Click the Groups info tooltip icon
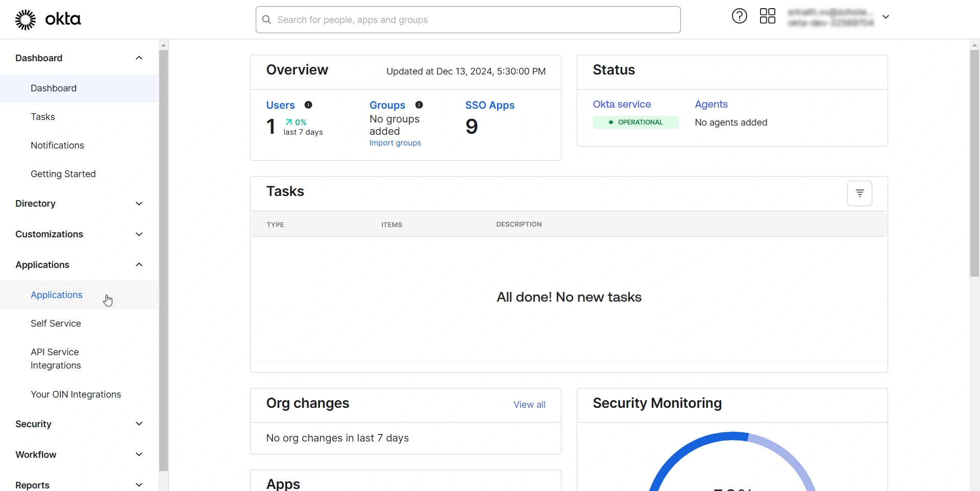980x491 pixels. 419,105
